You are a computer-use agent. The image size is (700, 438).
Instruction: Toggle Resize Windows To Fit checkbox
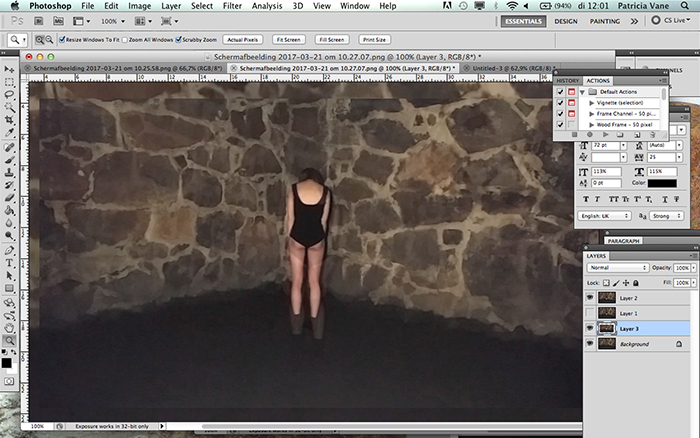pos(62,40)
